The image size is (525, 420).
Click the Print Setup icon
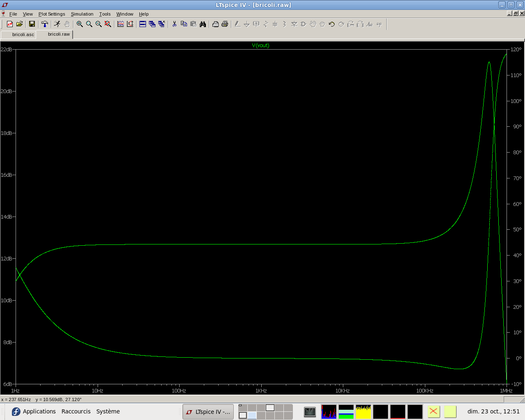pos(215,24)
